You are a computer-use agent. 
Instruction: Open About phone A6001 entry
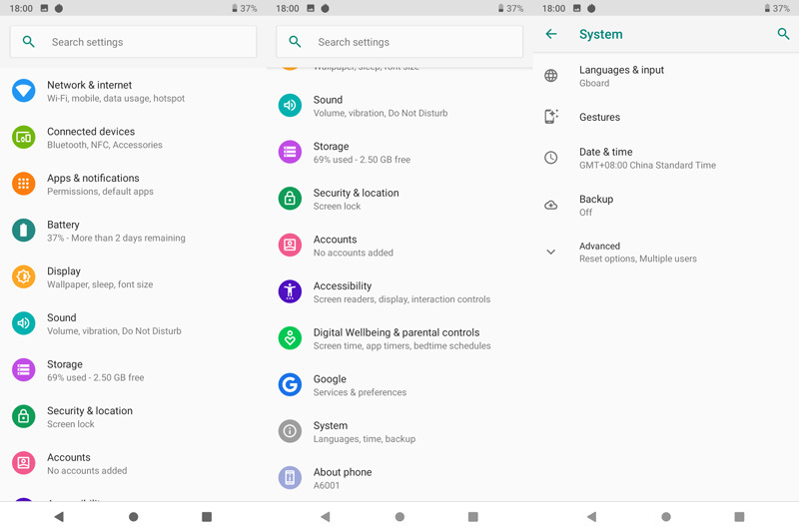[x=399, y=478]
